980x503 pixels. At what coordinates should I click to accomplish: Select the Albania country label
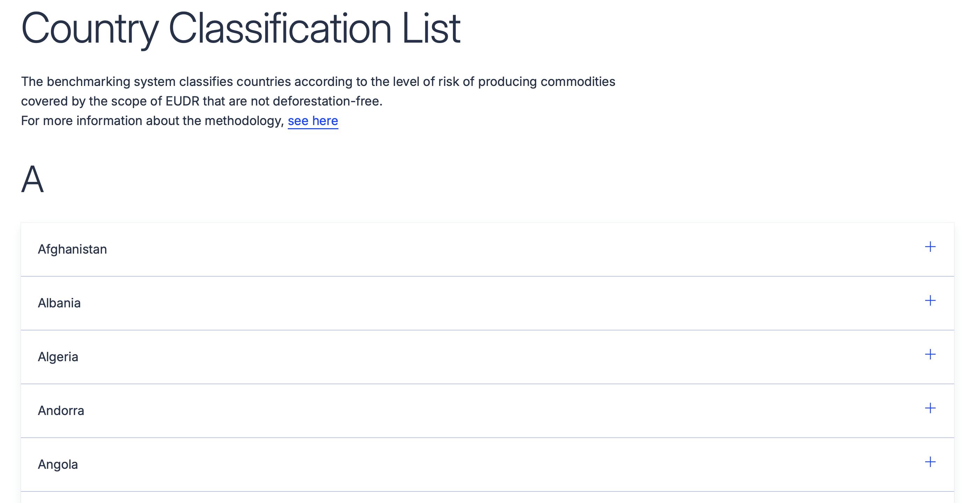pyautogui.click(x=59, y=303)
